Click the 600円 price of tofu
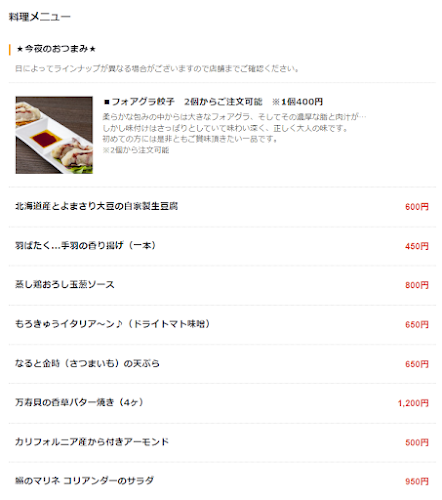Screen dimensions: 442x500 click(417, 207)
